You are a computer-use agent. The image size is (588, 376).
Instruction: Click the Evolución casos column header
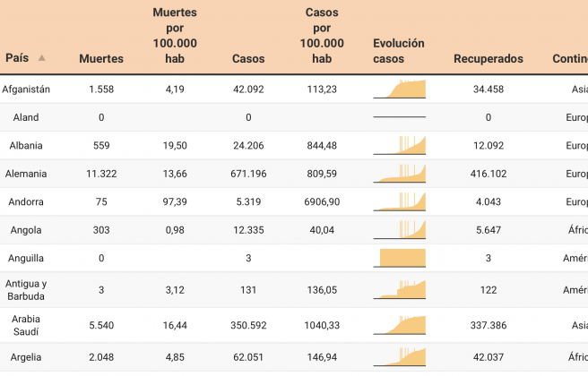(398, 51)
